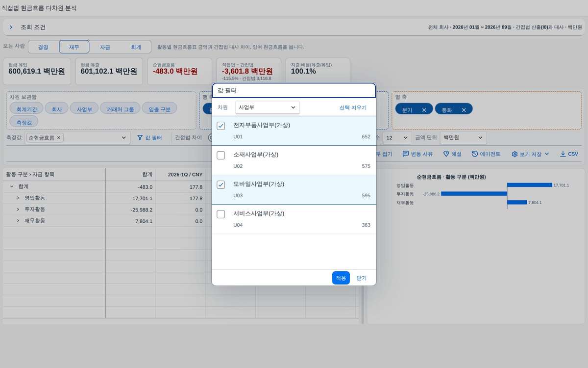This screenshot has width=588, height=368.
Task: Expand the 영업활동 row
Action: (18, 198)
